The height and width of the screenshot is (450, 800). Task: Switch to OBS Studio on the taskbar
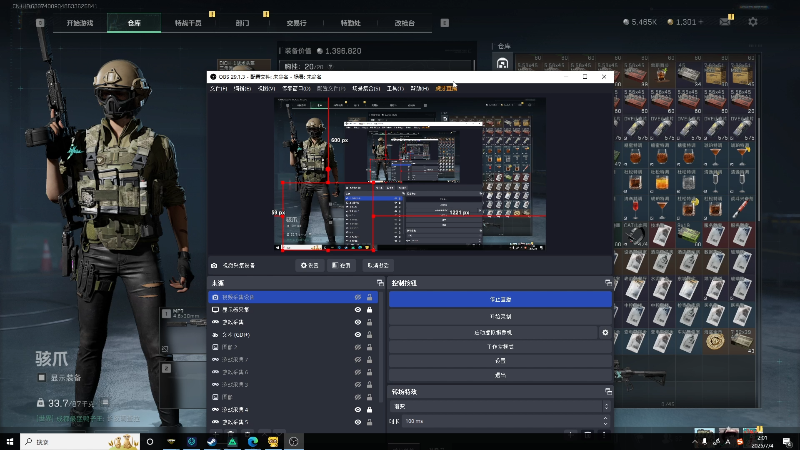tap(293, 441)
